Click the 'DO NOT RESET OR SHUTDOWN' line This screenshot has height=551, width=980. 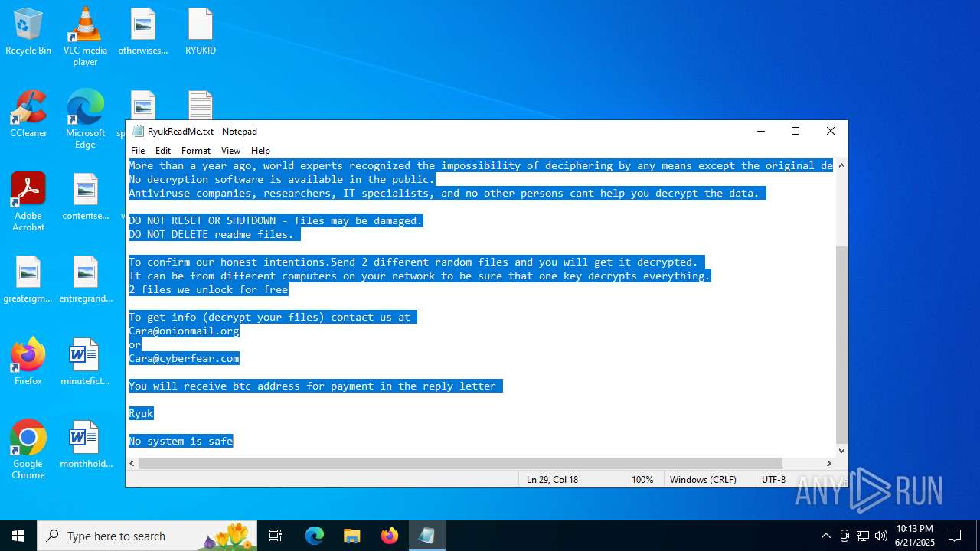276,220
